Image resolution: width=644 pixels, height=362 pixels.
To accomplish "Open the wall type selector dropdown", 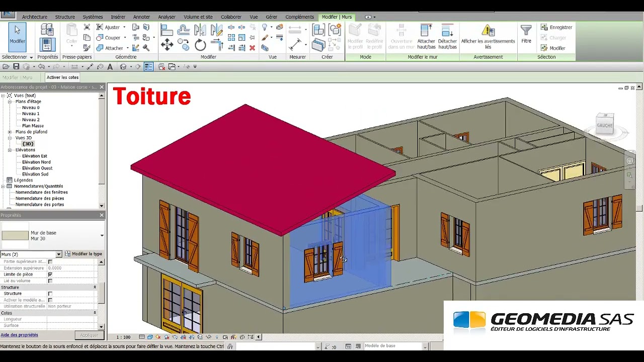I will (x=102, y=235).
